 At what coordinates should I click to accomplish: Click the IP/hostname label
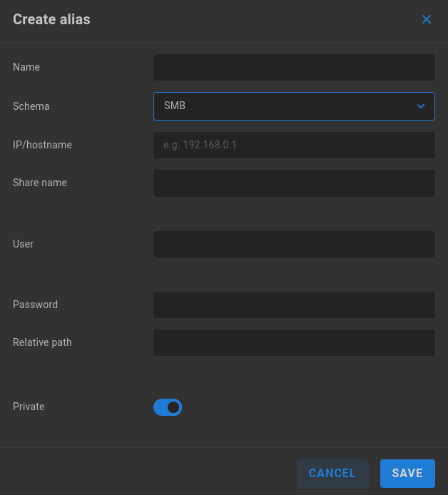tap(42, 145)
